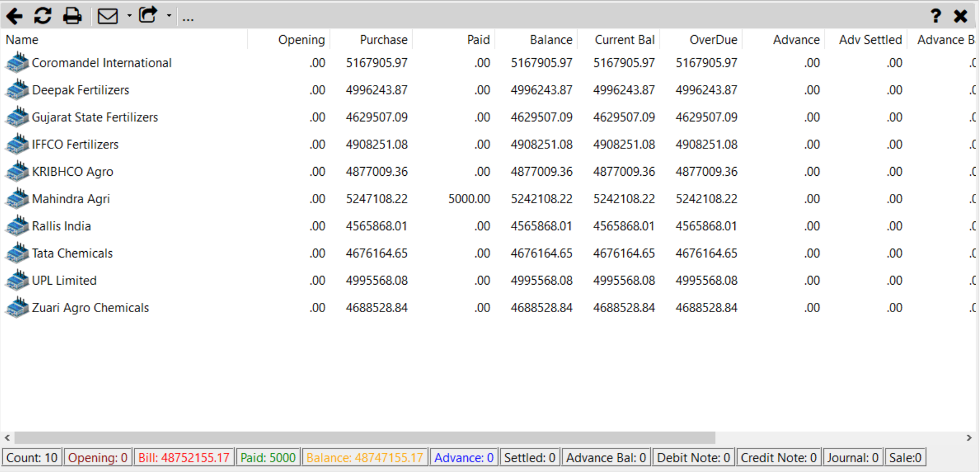Print the report with printer icon
The height and width of the screenshot is (472, 980).
(72, 16)
